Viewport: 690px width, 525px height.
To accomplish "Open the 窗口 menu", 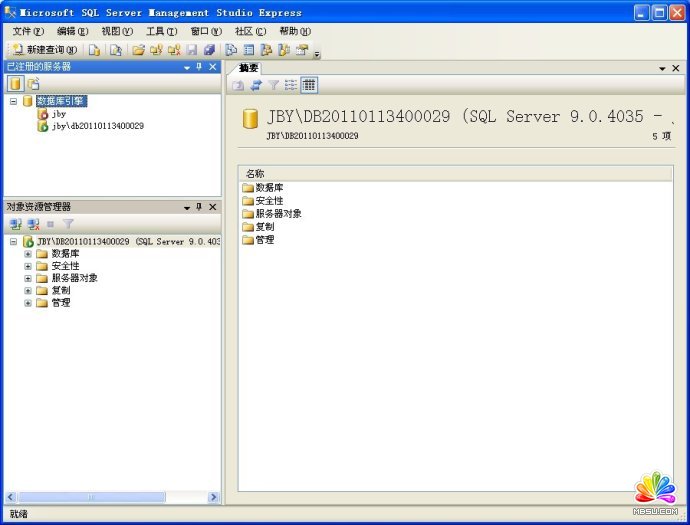I will coord(206,31).
